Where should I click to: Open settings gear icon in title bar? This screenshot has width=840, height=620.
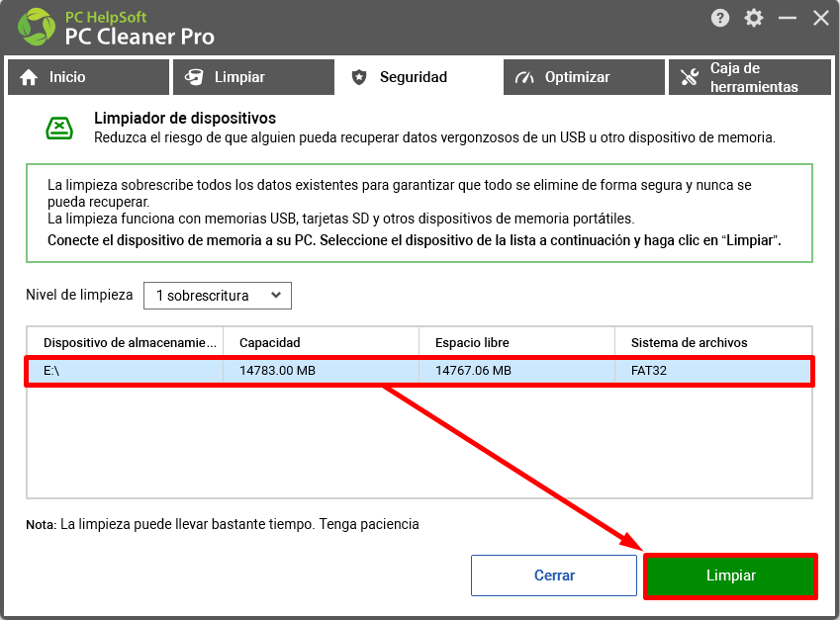tap(754, 18)
